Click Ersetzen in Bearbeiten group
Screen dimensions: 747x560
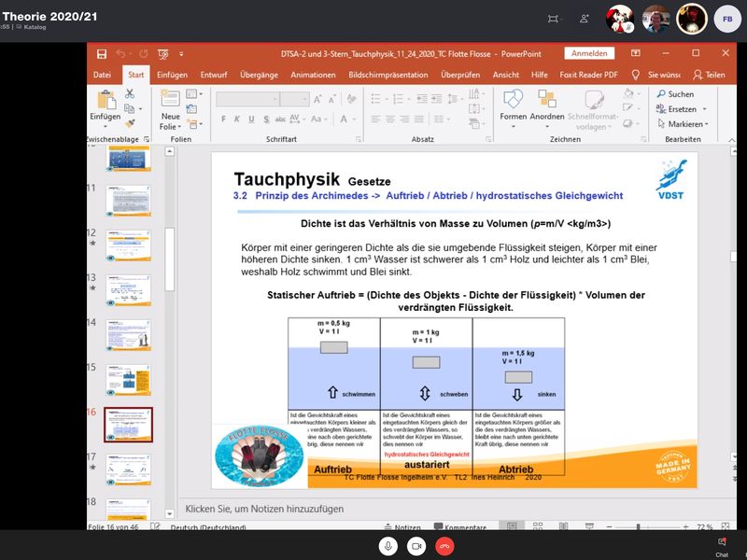click(x=677, y=109)
